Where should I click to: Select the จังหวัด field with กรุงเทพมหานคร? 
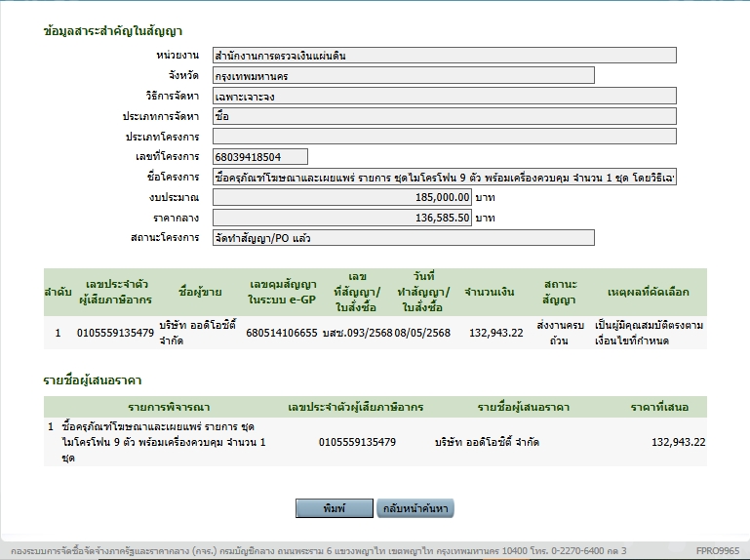tap(403, 76)
